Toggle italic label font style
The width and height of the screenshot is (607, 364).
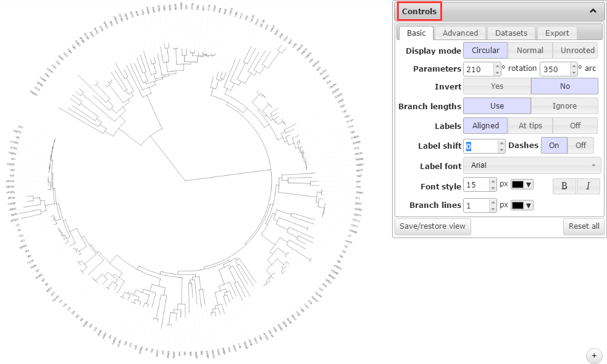(588, 186)
